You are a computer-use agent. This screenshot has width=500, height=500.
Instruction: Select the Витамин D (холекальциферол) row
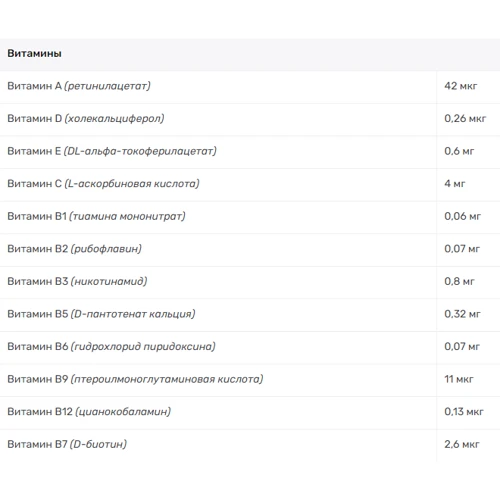250,120
